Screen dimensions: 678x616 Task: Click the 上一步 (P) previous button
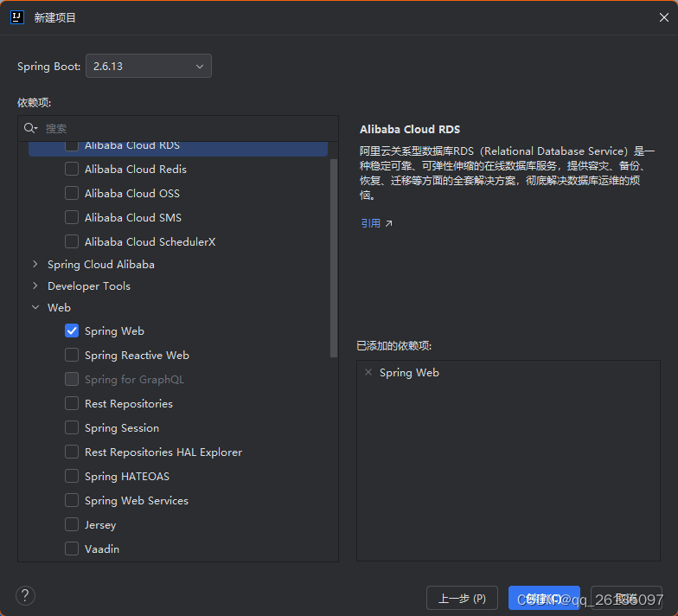tap(462, 598)
